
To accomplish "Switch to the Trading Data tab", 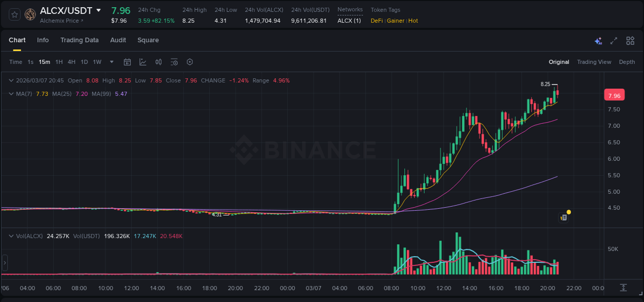I will point(79,40).
